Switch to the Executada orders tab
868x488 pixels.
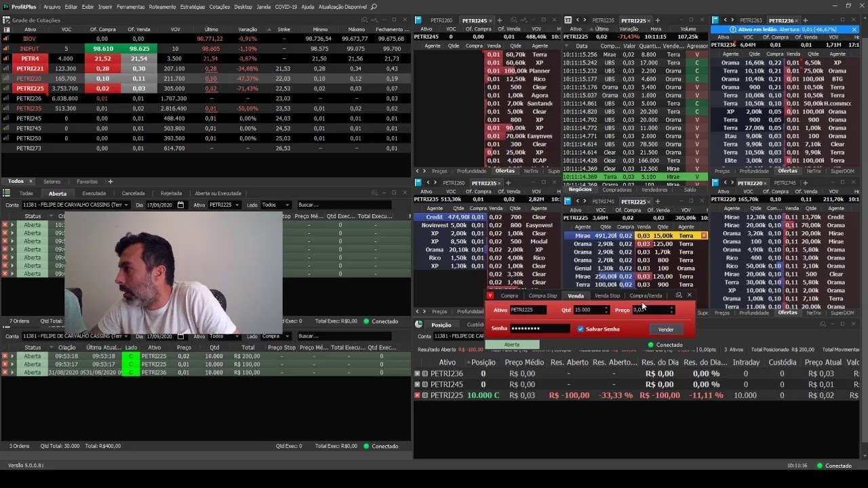94,193
